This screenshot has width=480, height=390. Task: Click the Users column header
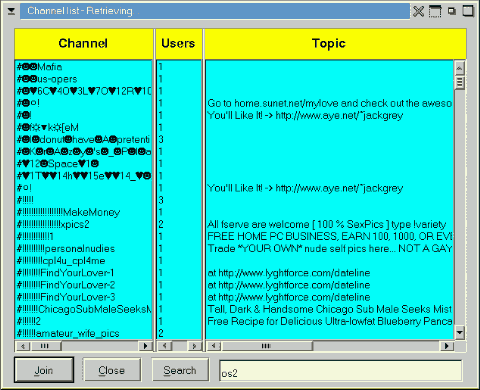(x=179, y=44)
